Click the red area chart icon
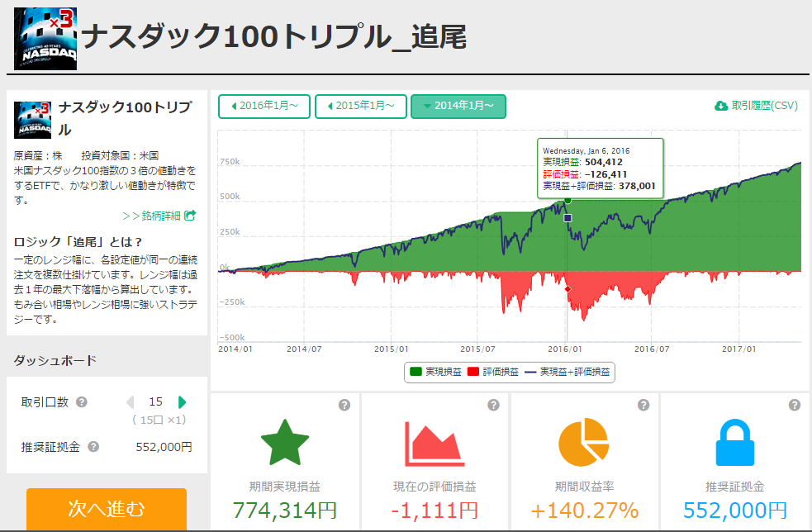812x532 pixels. [434, 444]
